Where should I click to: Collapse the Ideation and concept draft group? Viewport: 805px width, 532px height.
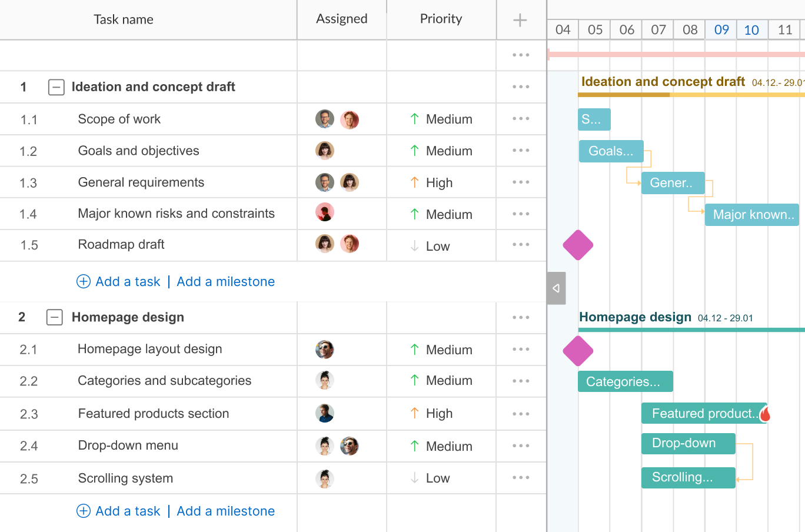(56, 88)
